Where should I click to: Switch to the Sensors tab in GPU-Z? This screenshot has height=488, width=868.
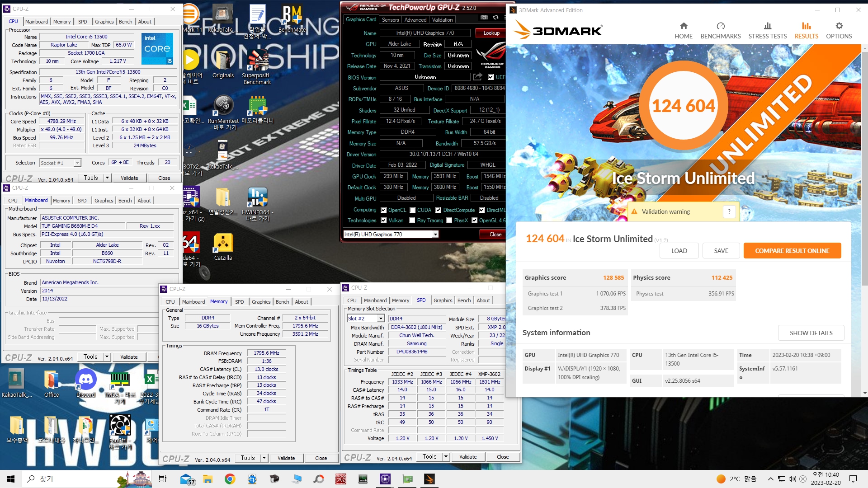coord(390,20)
